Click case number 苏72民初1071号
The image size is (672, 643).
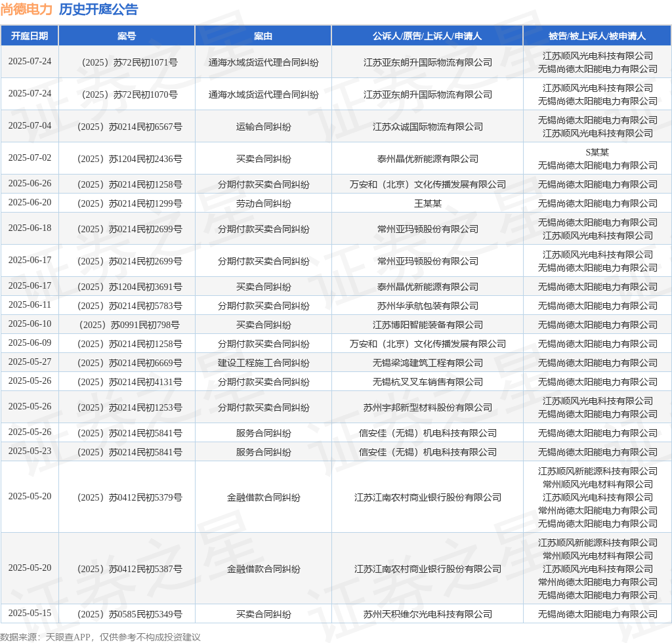tap(129, 62)
